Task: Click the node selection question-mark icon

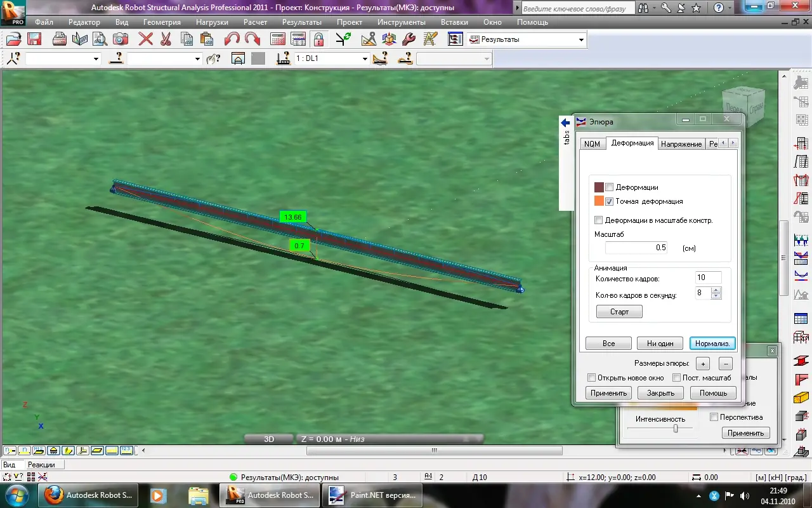Action: 13,58
